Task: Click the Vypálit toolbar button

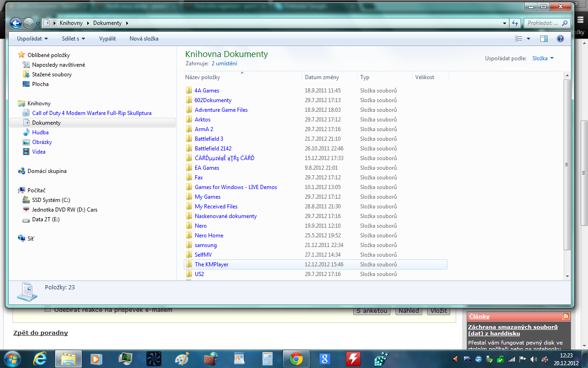Action: pyautogui.click(x=107, y=39)
